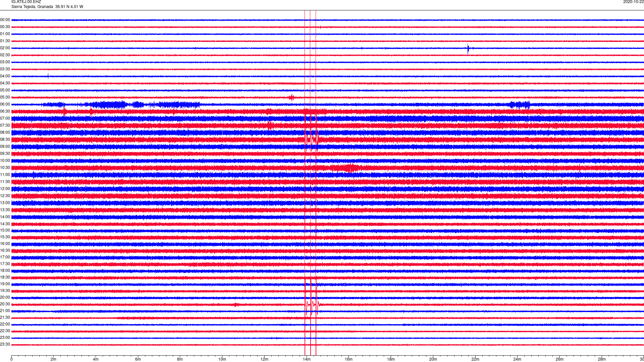Select the 02:00 time row label

point(5,48)
